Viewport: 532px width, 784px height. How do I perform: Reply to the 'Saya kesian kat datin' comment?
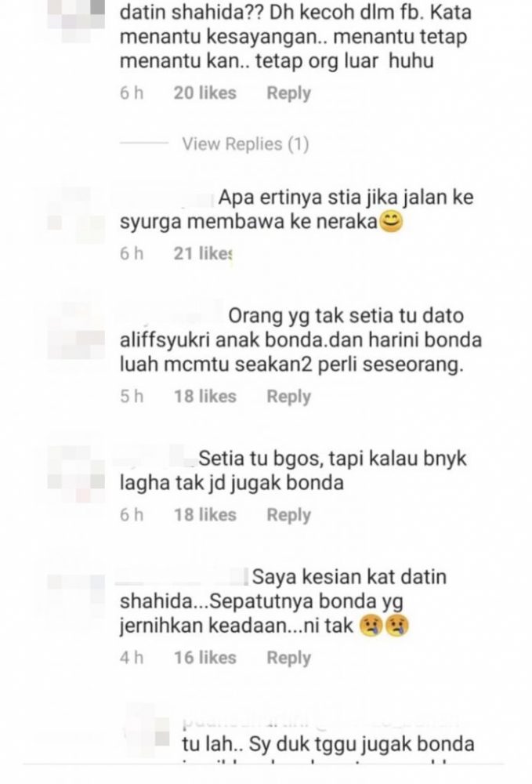tap(289, 658)
